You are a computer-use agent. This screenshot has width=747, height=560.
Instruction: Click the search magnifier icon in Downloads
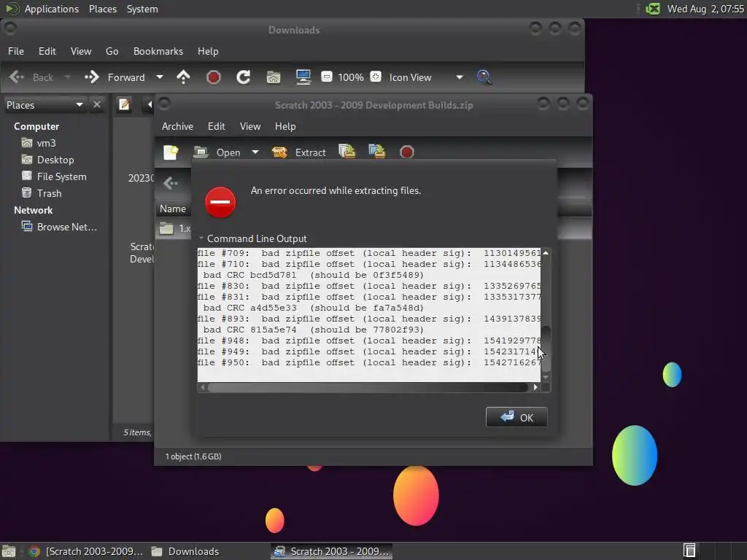(x=484, y=77)
